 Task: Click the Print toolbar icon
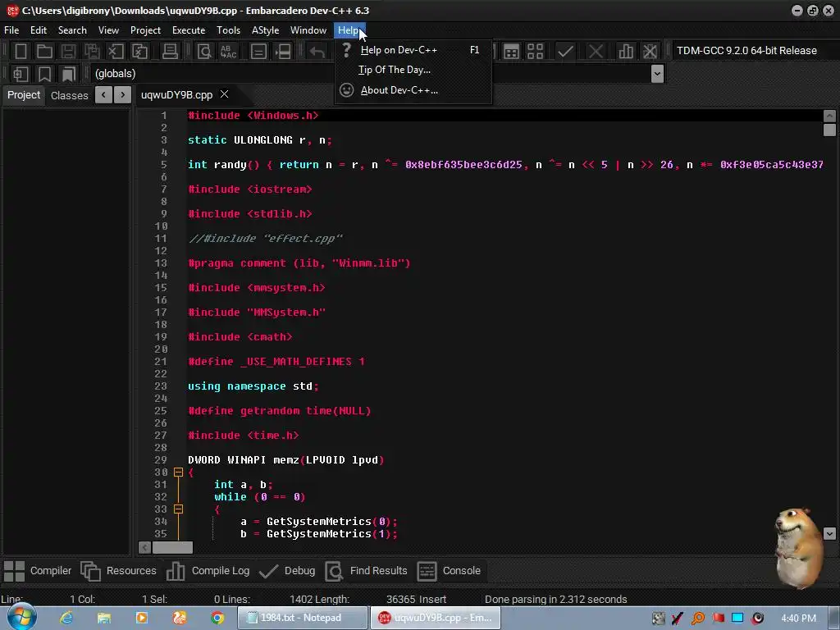170,51
